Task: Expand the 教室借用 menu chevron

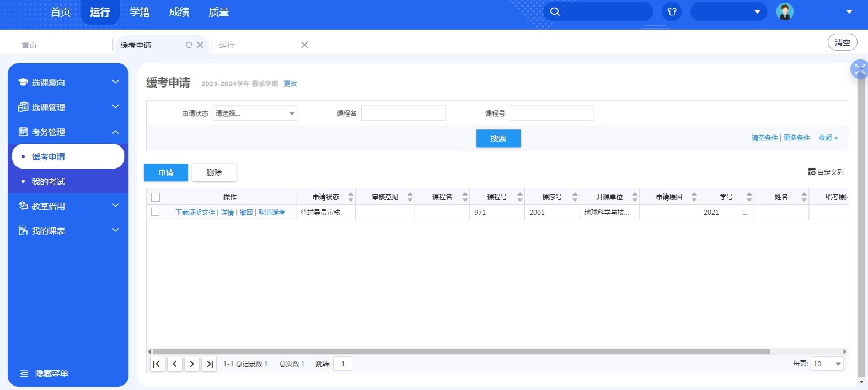Action: point(115,205)
